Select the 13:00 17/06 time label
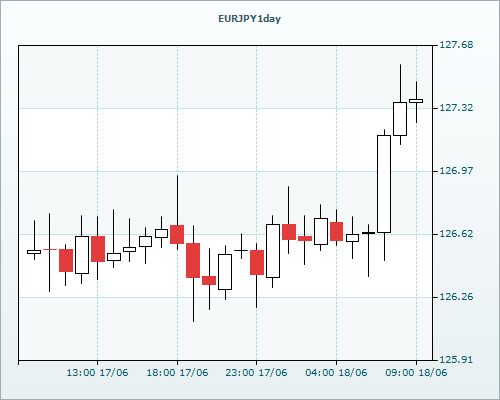The image size is (500, 400). click(97, 373)
